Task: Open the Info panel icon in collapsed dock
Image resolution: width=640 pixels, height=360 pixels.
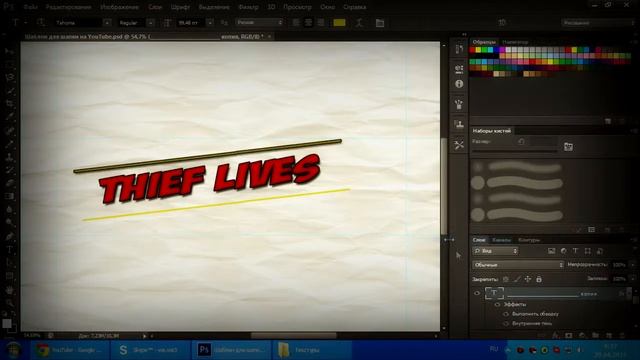Action: click(459, 84)
